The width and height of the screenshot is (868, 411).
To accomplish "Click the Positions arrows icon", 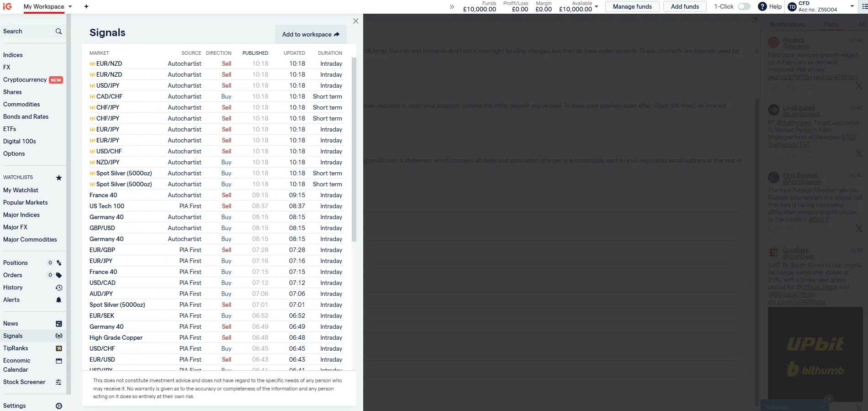I will coord(59,263).
